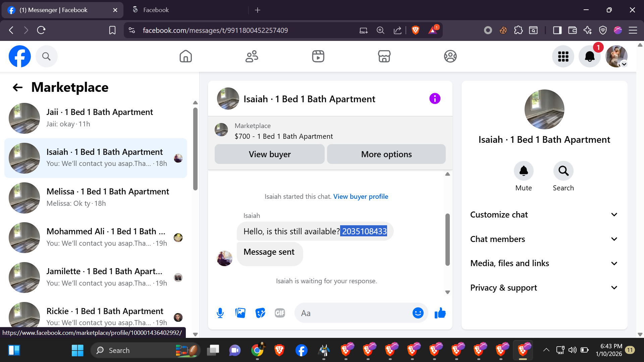The height and width of the screenshot is (362, 644).
Task: Open the emoji picker in message box
Action: [418, 313]
